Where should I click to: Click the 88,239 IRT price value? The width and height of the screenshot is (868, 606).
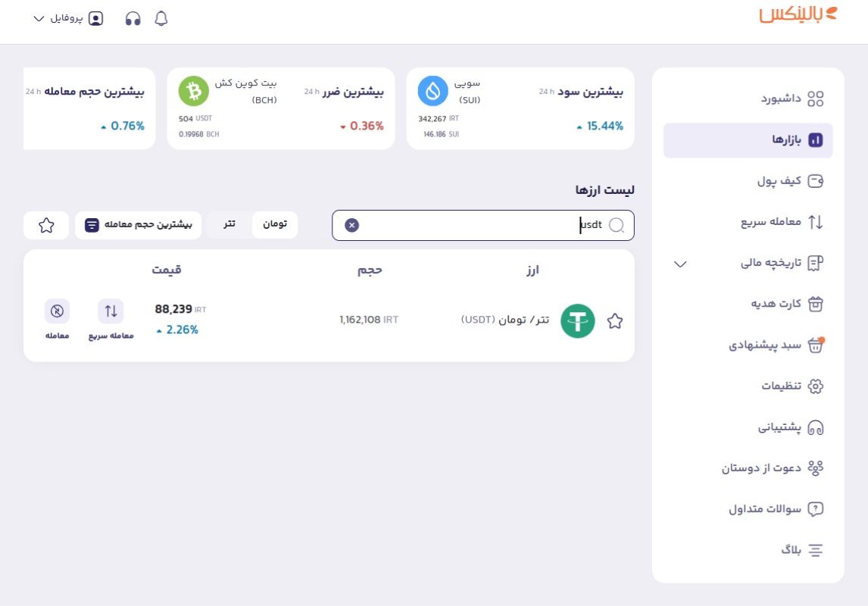tap(180, 309)
